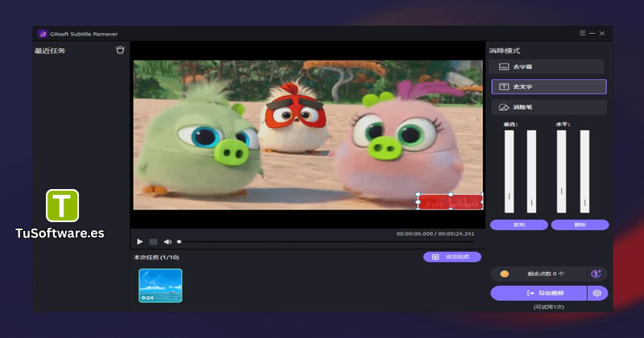This screenshot has width=644, height=338.
Task: Stop video playback with the square button
Action: [x=153, y=242]
